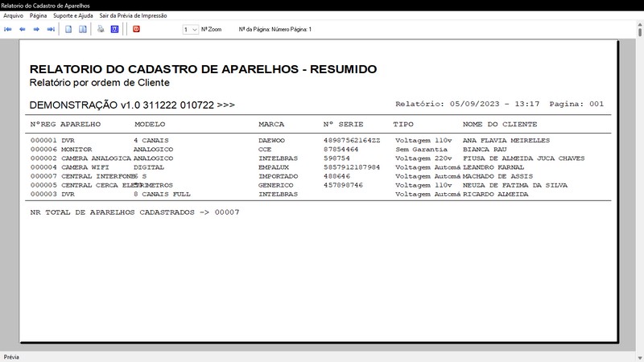The width and height of the screenshot is (644, 362).
Task: Click the 'MARCA' column header
Action: click(271, 124)
